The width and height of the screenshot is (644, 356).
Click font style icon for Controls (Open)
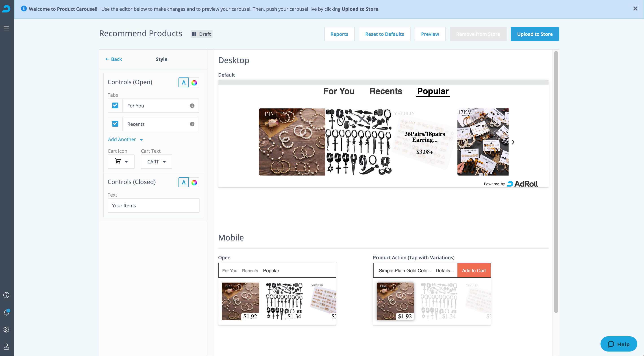click(x=183, y=82)
